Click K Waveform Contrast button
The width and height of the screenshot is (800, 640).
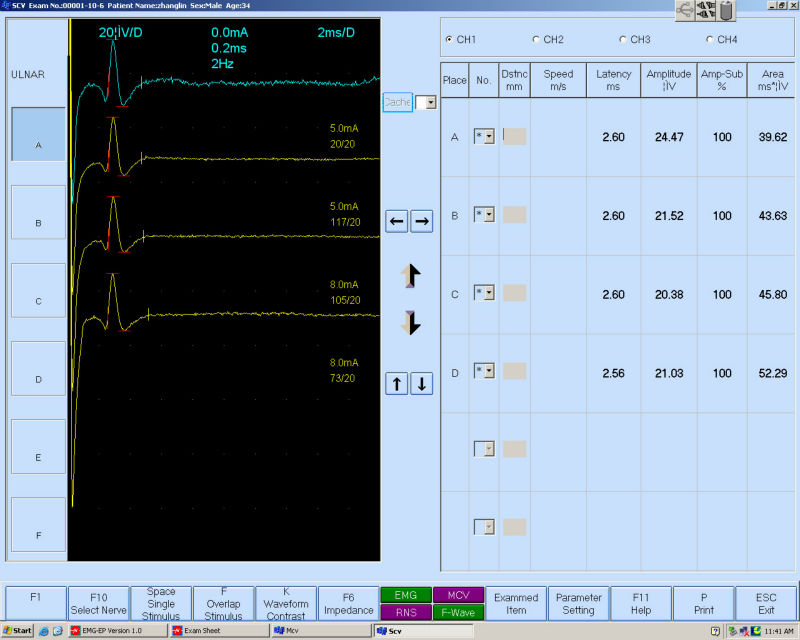coord(286,603)
